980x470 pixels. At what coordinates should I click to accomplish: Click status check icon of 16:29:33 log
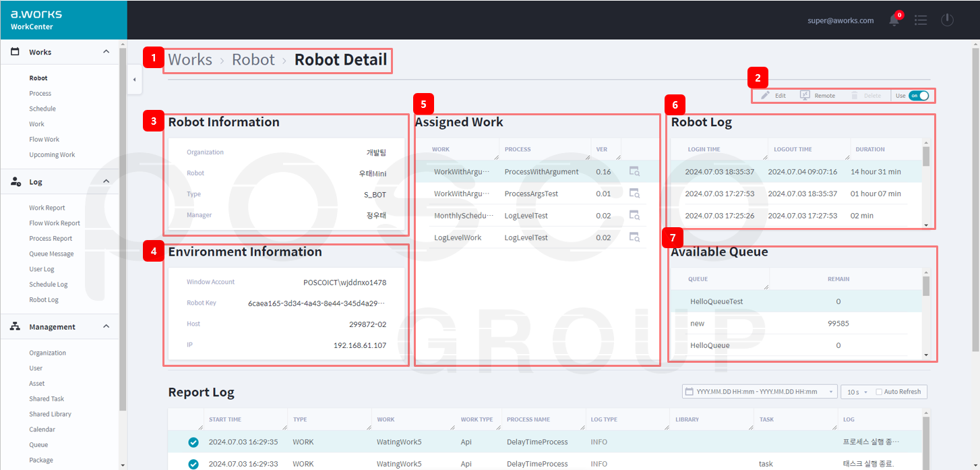tap(193, 464)
